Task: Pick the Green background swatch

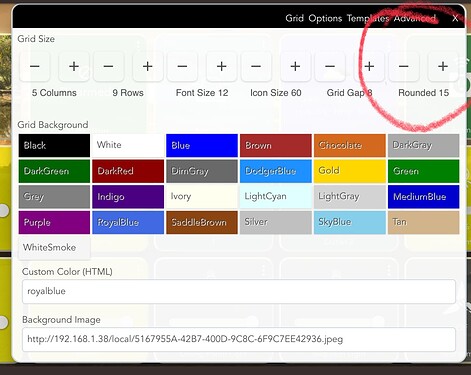Action: click(424, 171)
